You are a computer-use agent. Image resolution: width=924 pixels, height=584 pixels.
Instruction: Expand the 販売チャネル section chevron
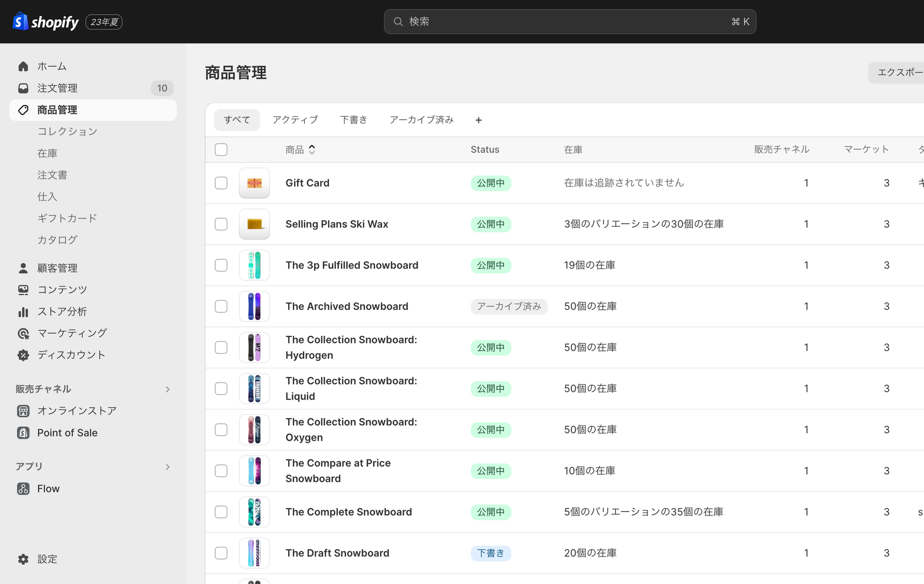coord(168,389)
